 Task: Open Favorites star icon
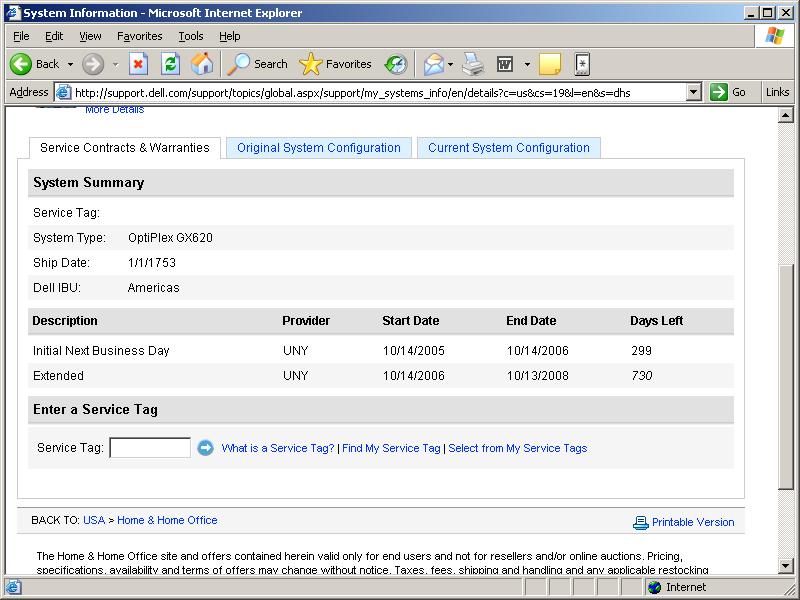310,64
